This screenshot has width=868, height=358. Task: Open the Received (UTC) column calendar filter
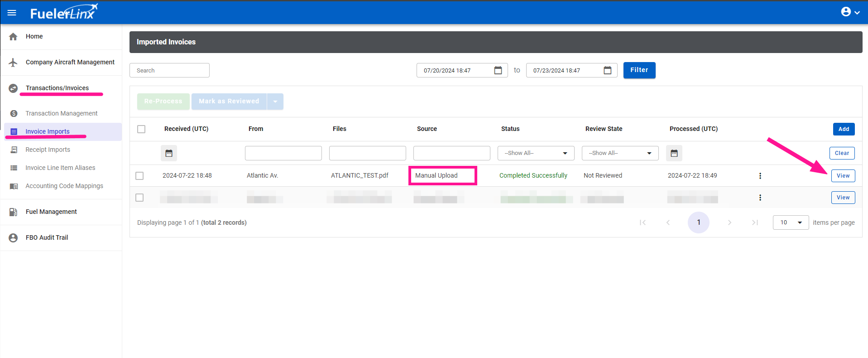169,153
